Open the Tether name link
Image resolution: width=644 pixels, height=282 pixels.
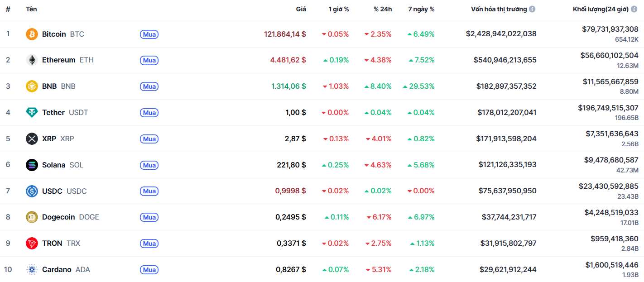53,113
